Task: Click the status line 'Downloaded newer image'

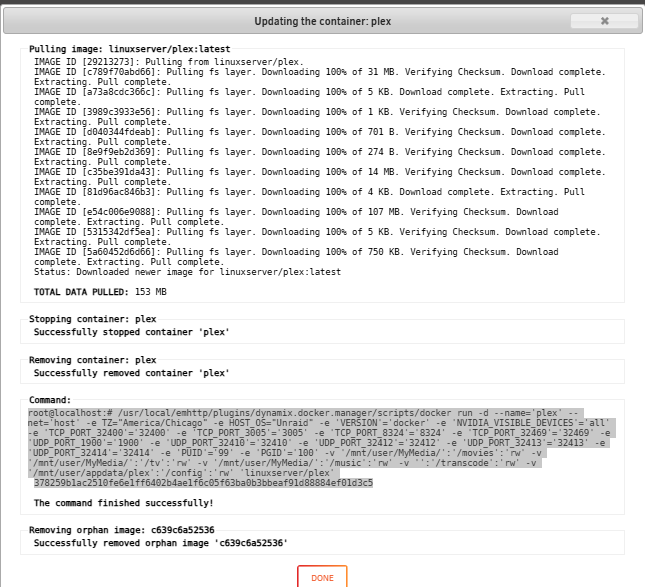Action: pyautogui.click(x=187, y=272)
